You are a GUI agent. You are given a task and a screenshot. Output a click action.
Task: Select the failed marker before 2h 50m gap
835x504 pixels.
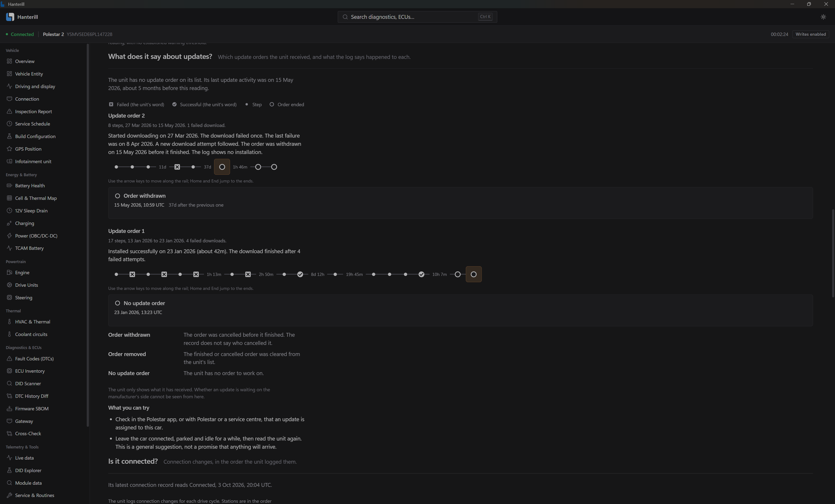pyautogui.click(x=248, y=274)
